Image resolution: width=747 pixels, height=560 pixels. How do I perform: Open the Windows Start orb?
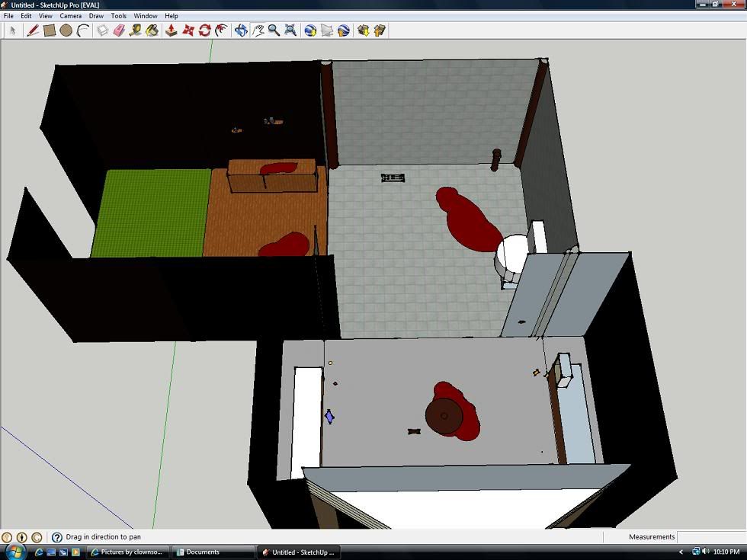point(14,552)
